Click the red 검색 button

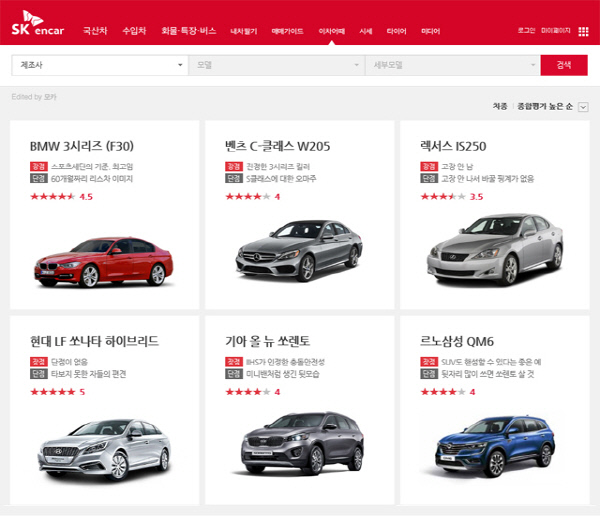click(x=564, y=65)
